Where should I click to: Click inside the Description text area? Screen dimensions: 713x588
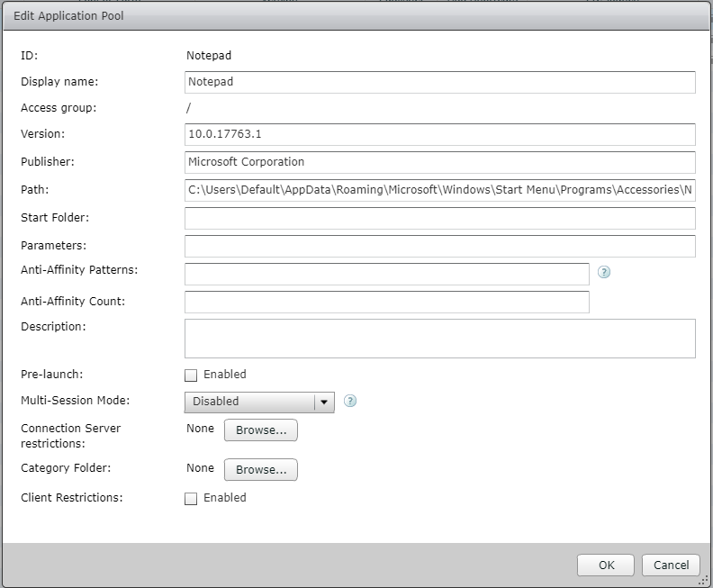click(439, 339)
